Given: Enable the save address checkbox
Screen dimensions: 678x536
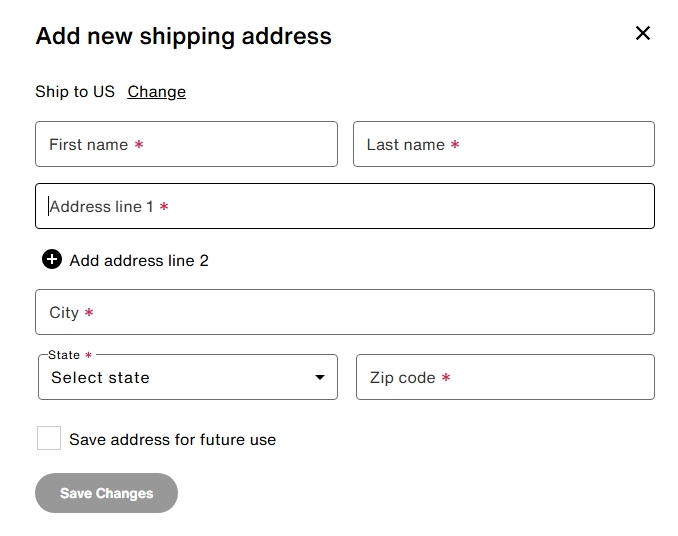Looking at the screenshot, I should [49, 438].
